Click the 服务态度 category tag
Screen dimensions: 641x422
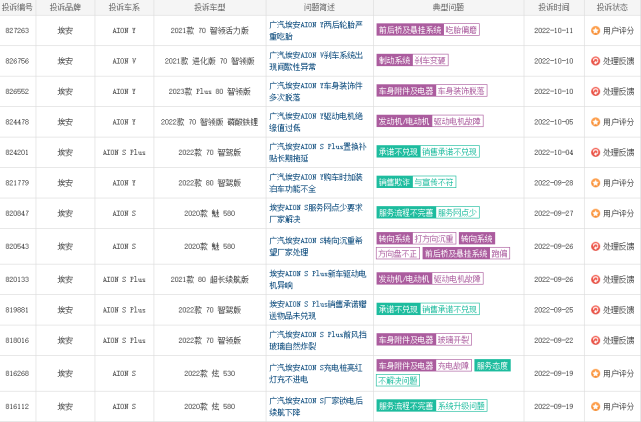point(493,366)
